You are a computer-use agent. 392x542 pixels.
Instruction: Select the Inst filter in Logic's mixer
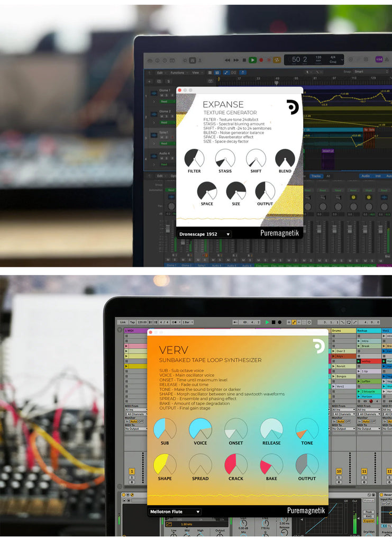coord(378,176)
